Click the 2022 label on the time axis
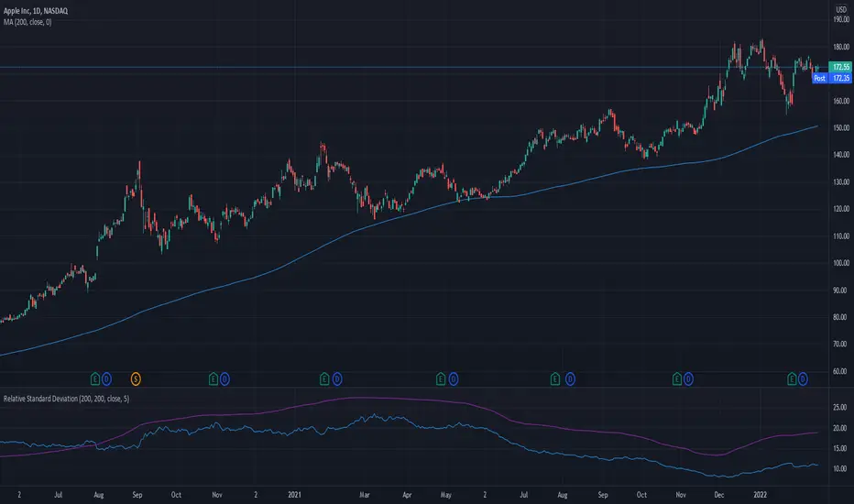Image resolution: width=854 pixels, height=504 pixels. 760,495
